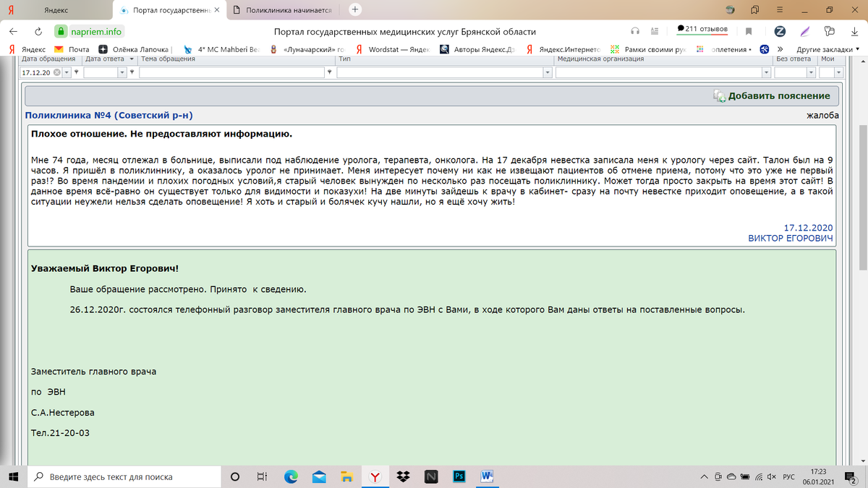Viewport: 868px width, 488px height.
Task: Launch Microsoft Edge from the taskbar
Action: tap(291, 476)
